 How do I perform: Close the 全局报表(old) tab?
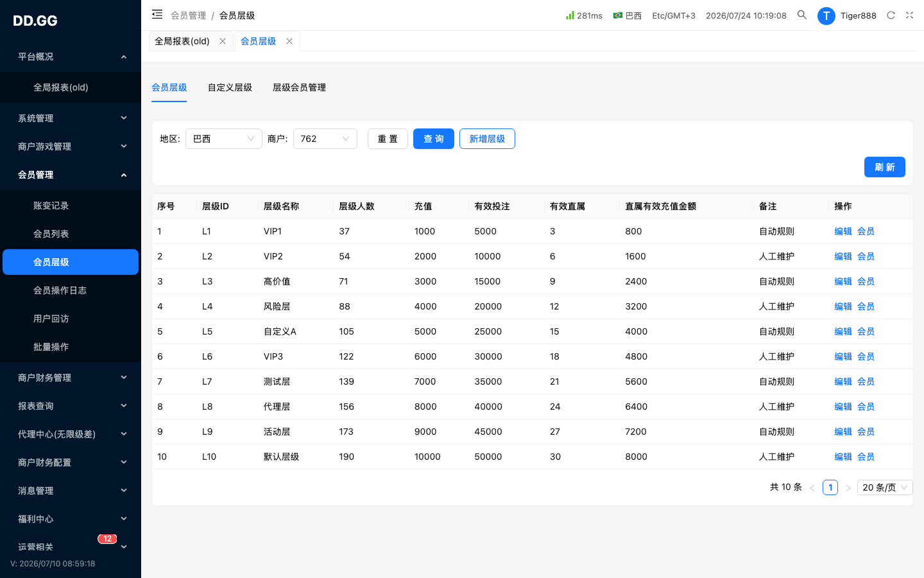click(x=223, y=41)
